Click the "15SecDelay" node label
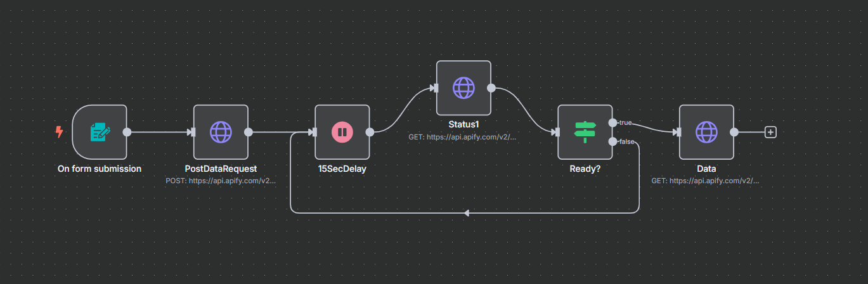The width and height of the screenshot is (868, 284). (342, 169)
